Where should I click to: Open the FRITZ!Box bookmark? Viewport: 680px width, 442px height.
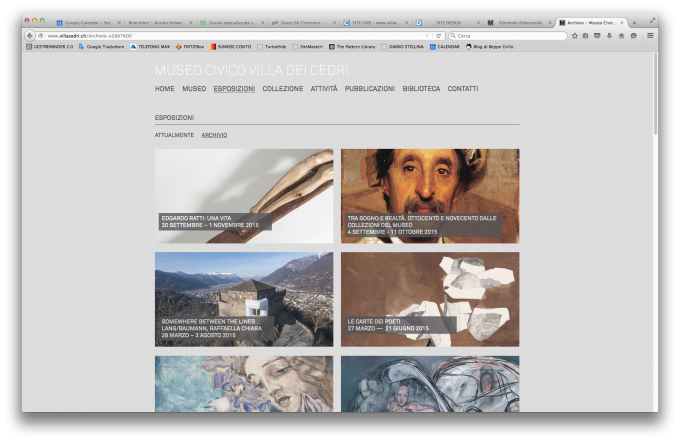[190, 47]
